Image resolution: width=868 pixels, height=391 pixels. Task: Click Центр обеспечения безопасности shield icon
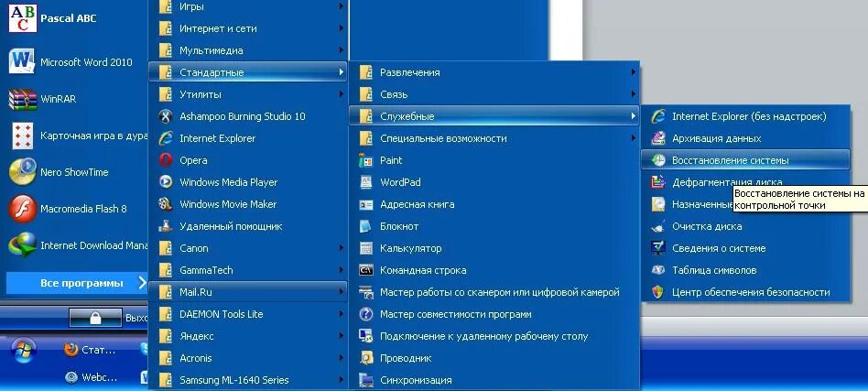[658, 292]
